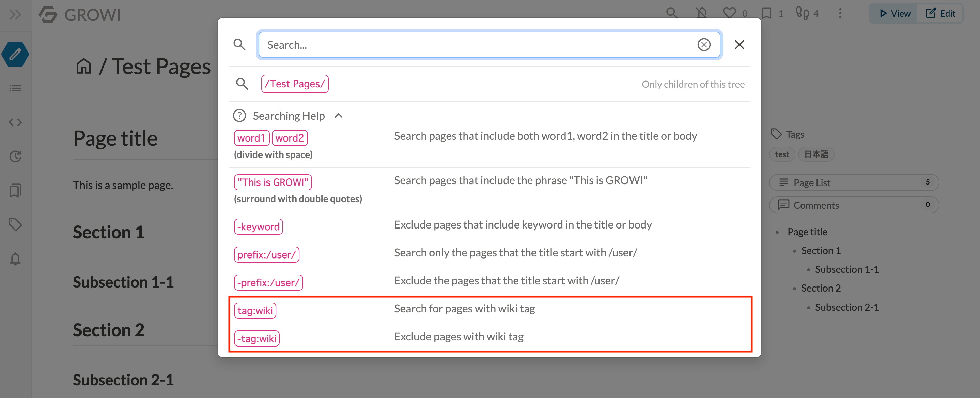This screenshot has height=398, width=980.
Task: Open bookmarks icon in sidebar
Action: click(x=15, y=190)
